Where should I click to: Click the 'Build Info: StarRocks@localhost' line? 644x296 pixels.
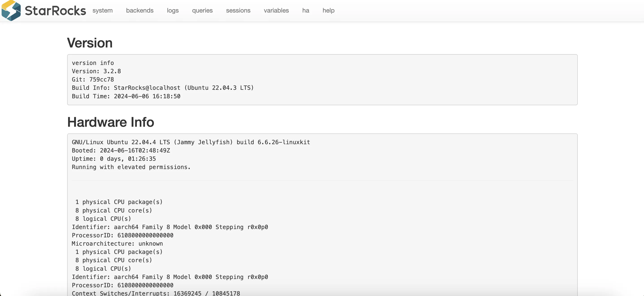pyautogui.click(x=163, y=88)
